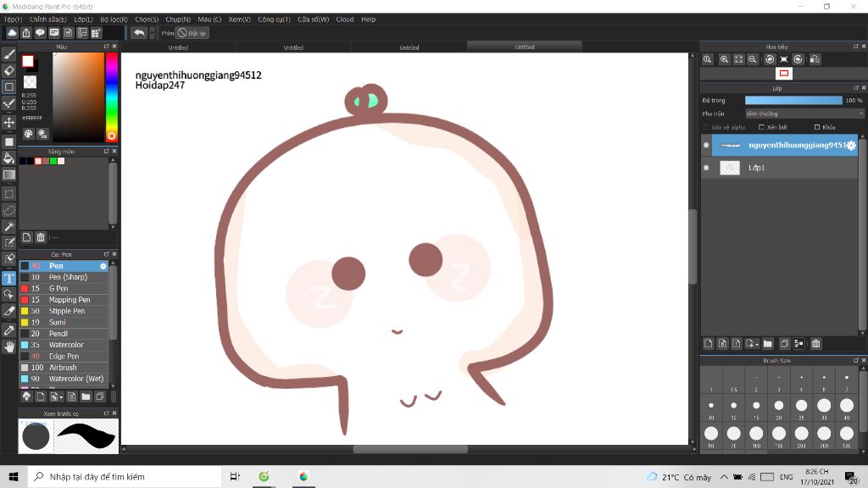Select the Watercolor (Wet) brush
868x488 pixels.
64,379
